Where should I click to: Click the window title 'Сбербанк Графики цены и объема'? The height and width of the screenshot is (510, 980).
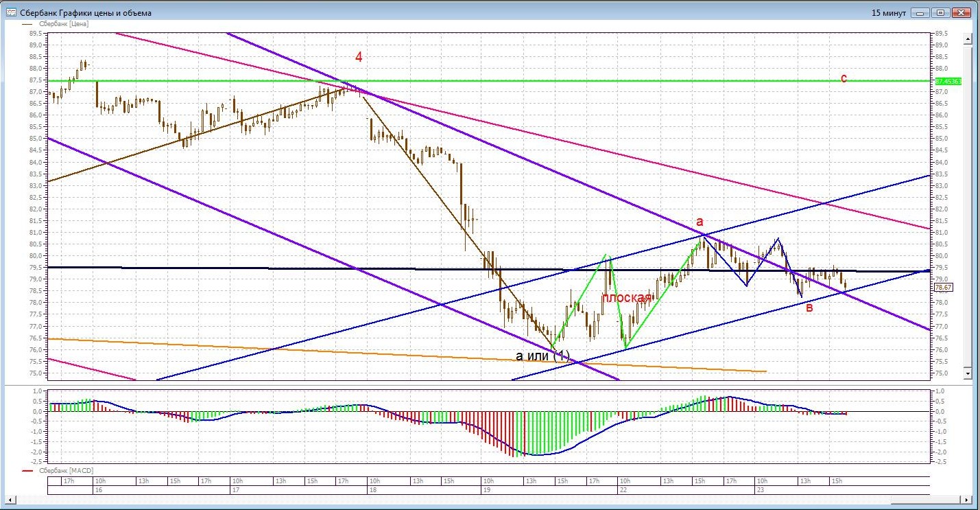(x=86, y=13)
